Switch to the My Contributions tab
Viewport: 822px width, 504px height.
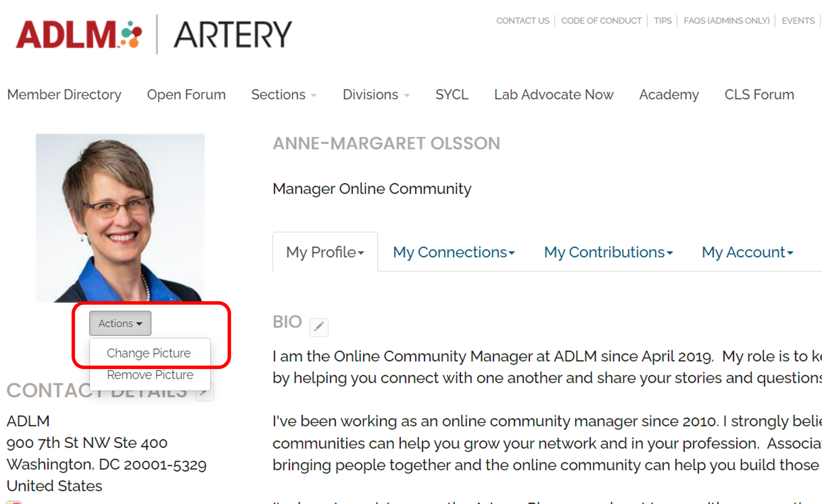pos(608,252)
